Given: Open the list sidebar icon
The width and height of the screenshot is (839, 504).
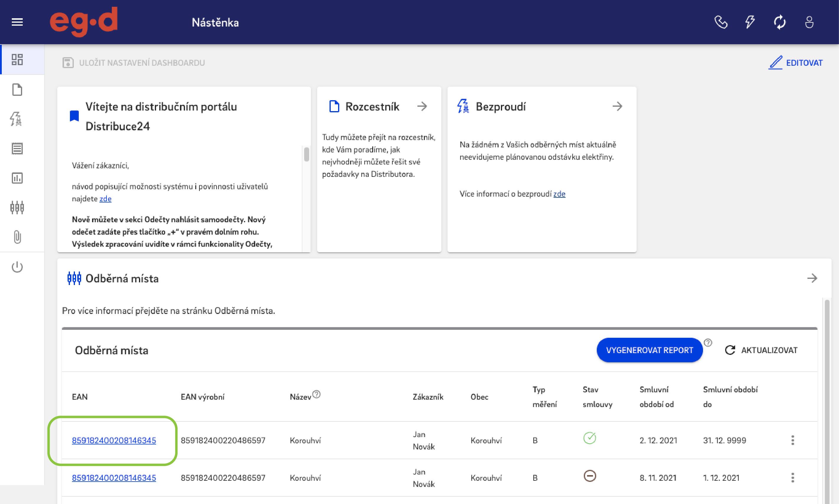Looking at the screenshot, I should point(17,149).
